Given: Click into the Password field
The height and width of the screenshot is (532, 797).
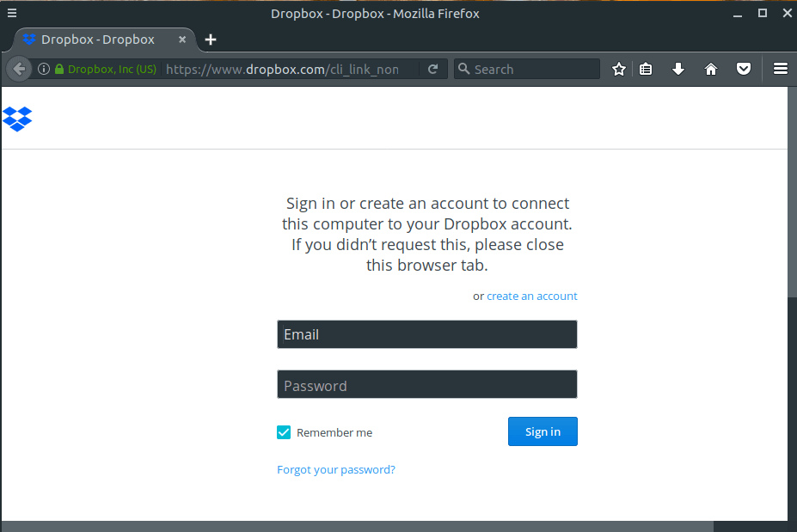Looking at the screenshot, I should (x=426, y=385).
